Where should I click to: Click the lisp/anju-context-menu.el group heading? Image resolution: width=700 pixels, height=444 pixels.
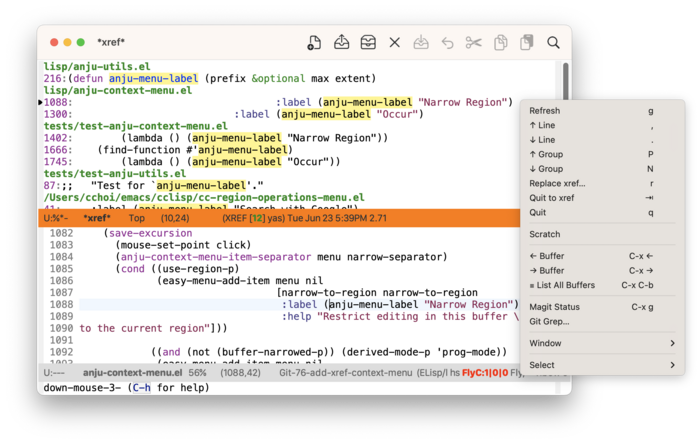(118, 91)
